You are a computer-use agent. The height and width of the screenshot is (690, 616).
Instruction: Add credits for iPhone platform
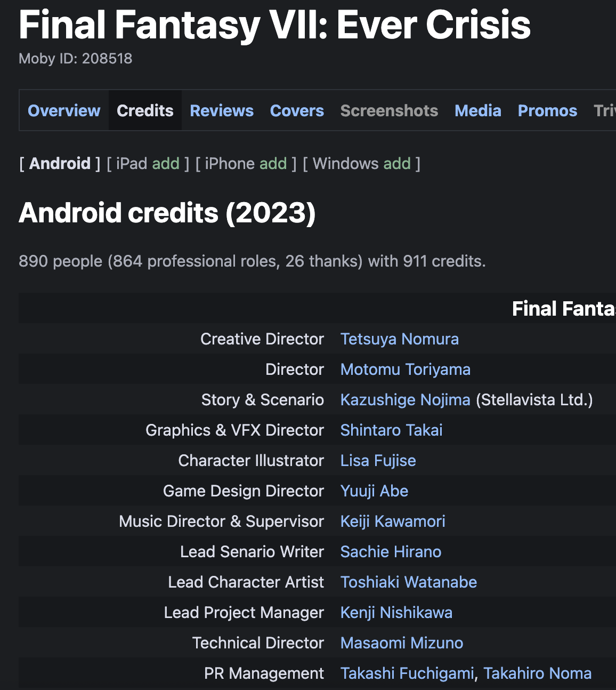pos(273,163)
